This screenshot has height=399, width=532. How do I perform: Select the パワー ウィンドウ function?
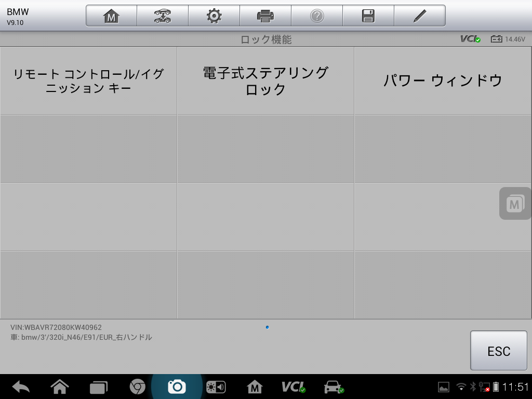tap(442, 81)
